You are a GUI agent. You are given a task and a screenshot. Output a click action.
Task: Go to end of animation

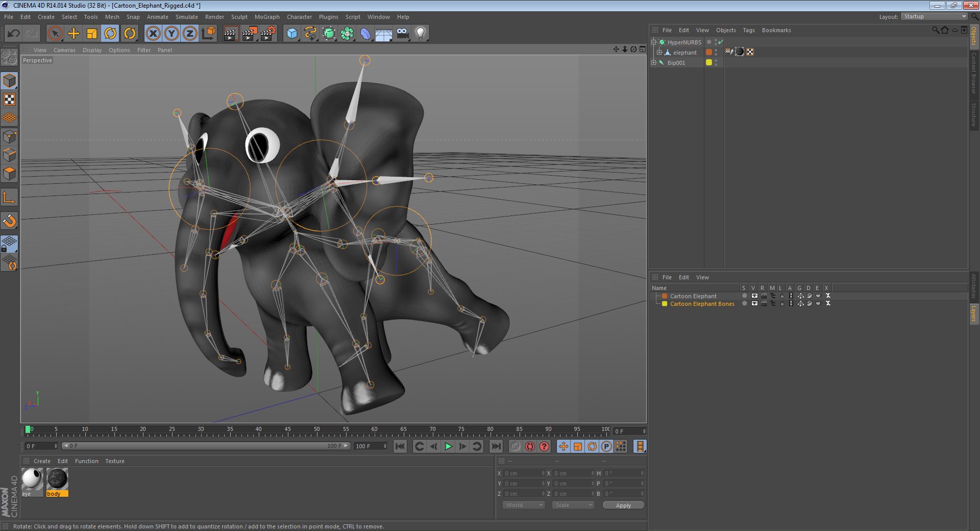point(496,447)
